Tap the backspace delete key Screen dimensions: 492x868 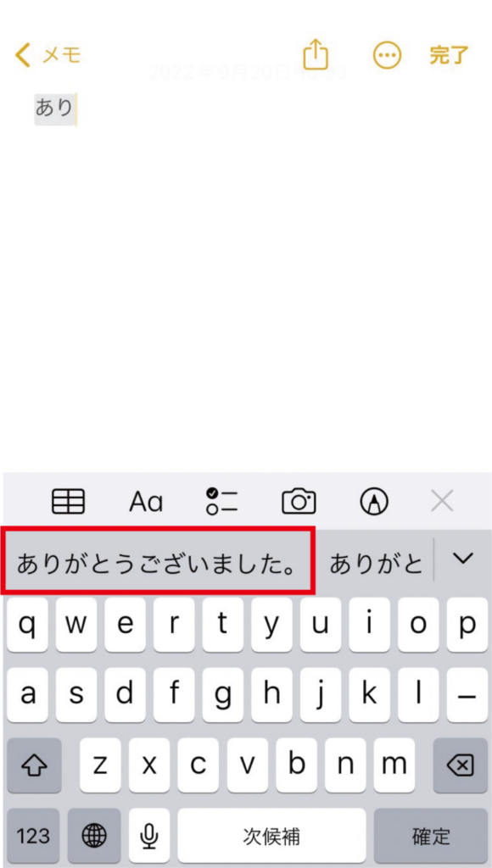tap(461, 766)
